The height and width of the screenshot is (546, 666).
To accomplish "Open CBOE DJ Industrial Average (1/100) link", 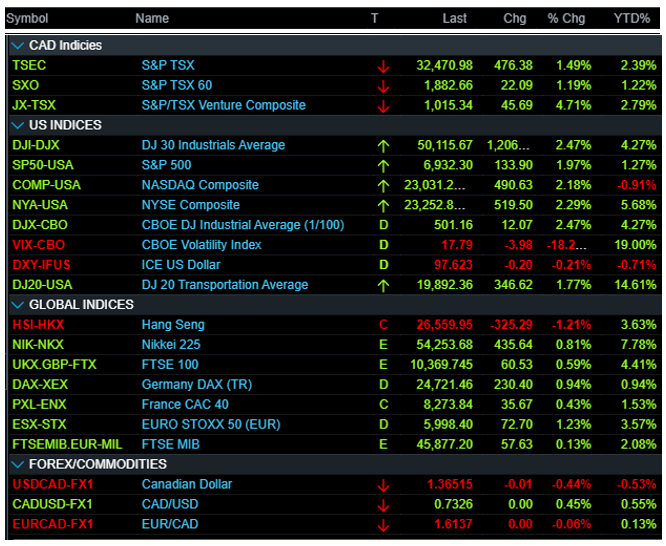I will coord(243,225).
